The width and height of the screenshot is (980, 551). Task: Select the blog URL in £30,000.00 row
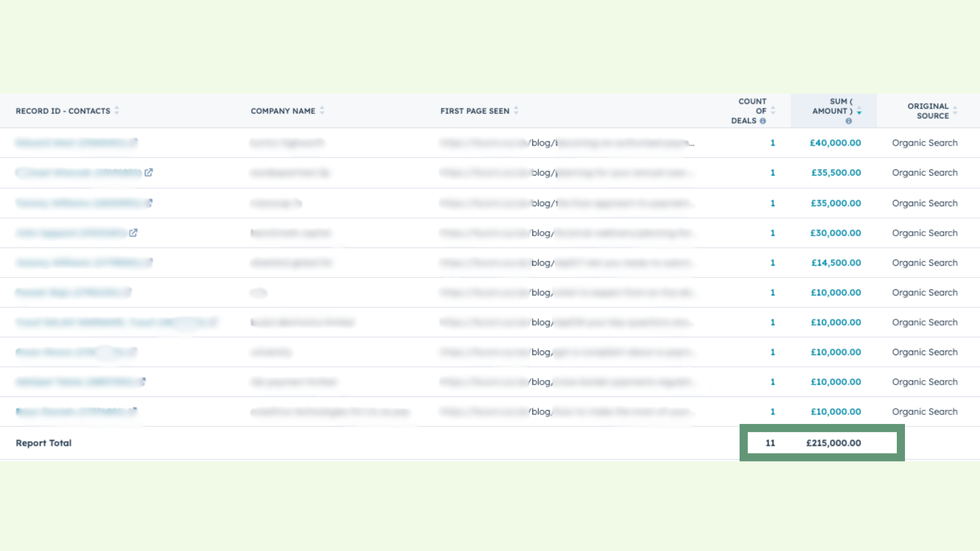pos(567,233)
